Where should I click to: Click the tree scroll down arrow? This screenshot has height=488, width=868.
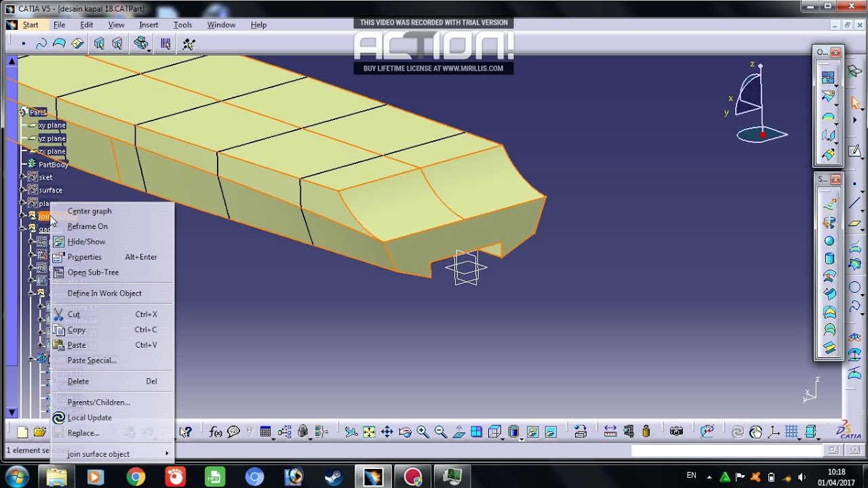(x=12, y=412)
